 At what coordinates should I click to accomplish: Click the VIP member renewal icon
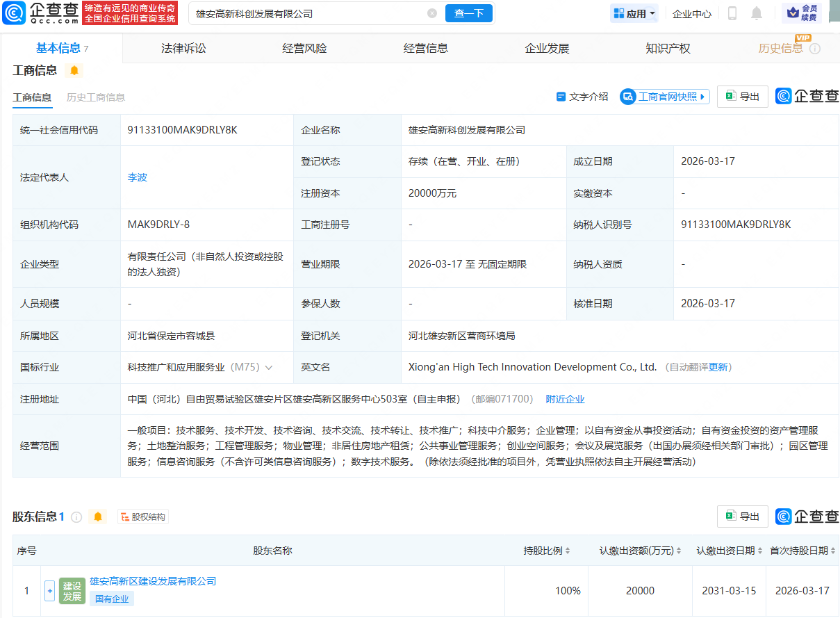point(801,13)
